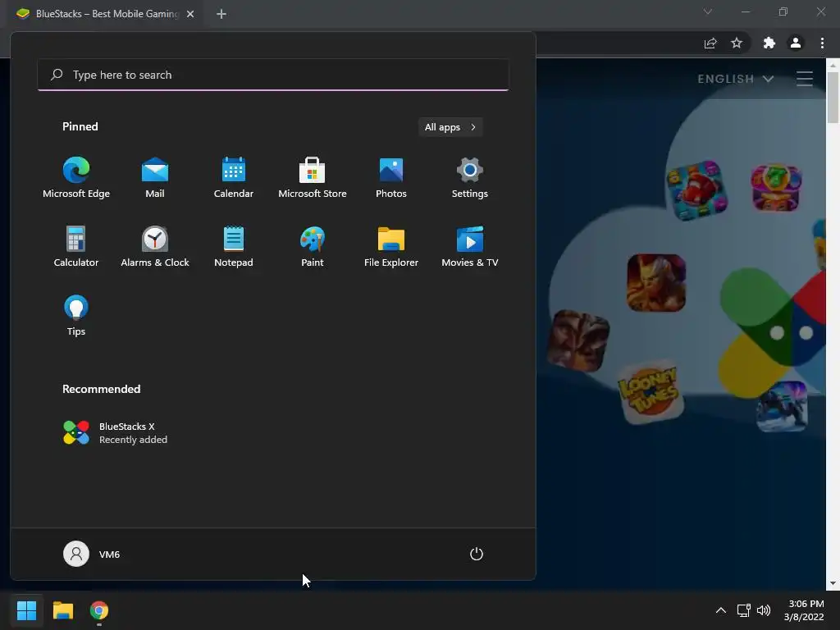Open volume control in system tray

(x=764, y=610)
